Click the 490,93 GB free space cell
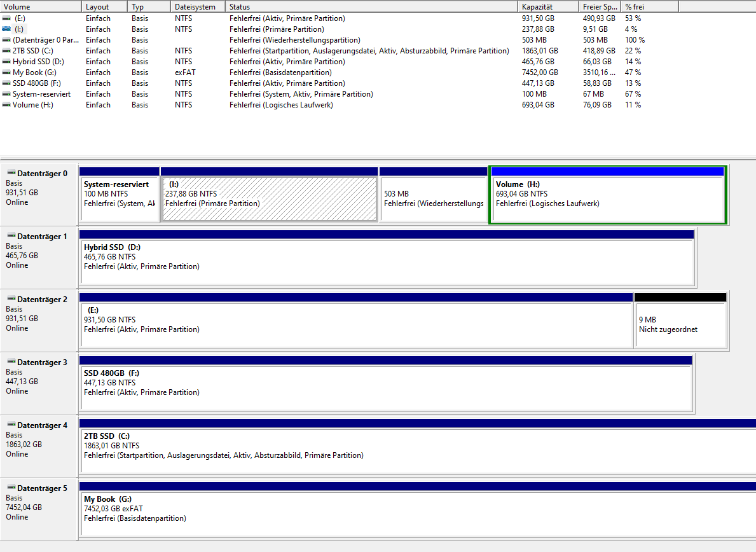 click(x=599, y=18)
